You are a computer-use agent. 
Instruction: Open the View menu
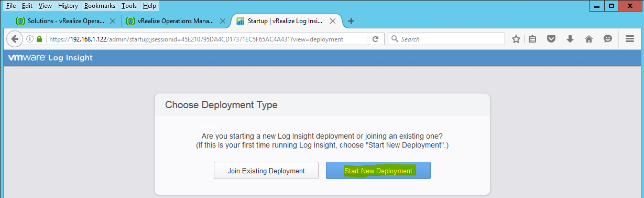coord(45,6)
